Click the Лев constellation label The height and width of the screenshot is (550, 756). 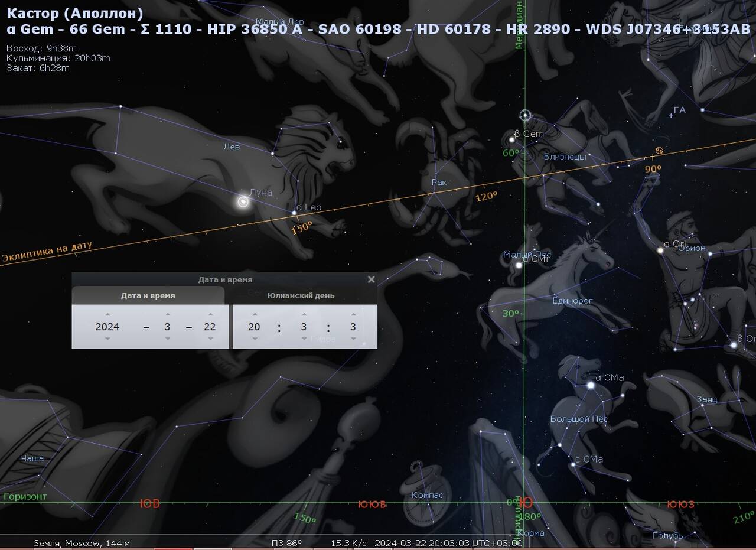[232, 147]
